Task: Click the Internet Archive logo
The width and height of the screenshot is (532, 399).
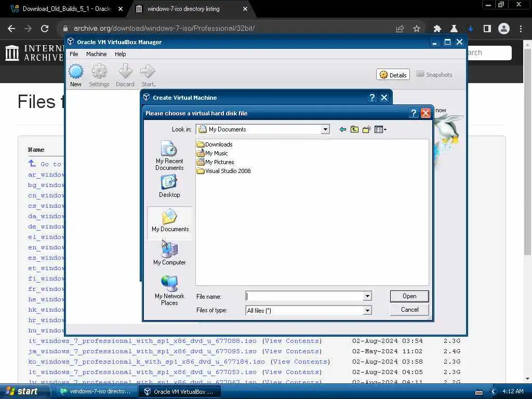Action: [34, 53]
